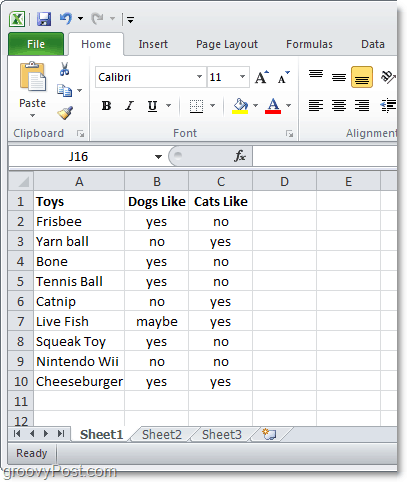Select the Cut scissors icon
The width and height of the screenshot is (407, 482).
tap(64, 69)
